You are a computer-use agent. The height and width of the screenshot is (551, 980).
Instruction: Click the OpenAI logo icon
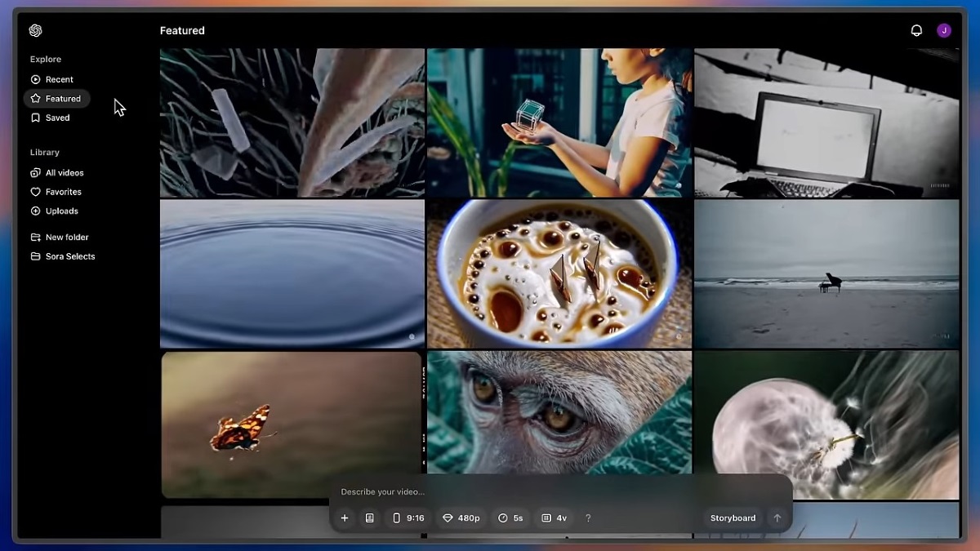[x=35, y=30]
